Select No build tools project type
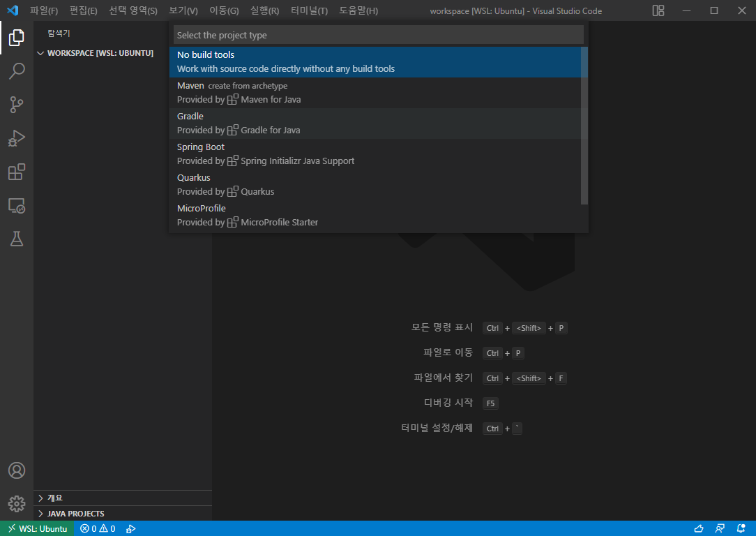Screen dimensions: 756x536 click(x=375, y=61)
